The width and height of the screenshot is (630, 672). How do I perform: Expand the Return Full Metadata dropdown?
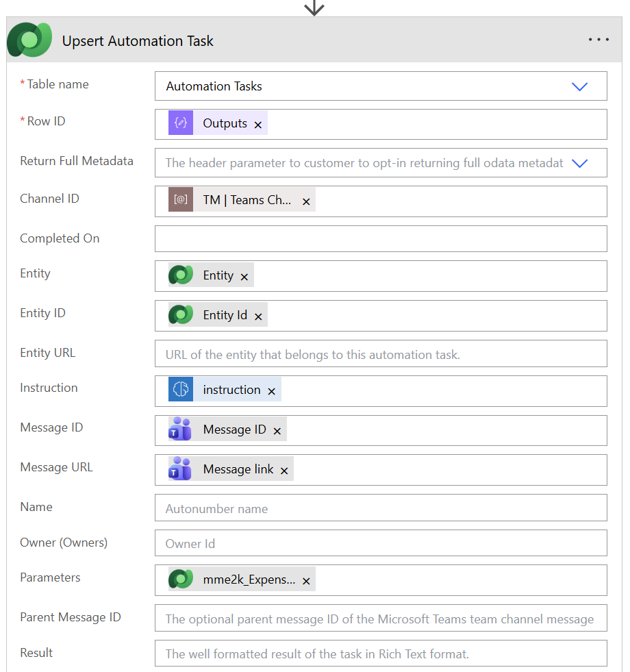tap(579, 162)
